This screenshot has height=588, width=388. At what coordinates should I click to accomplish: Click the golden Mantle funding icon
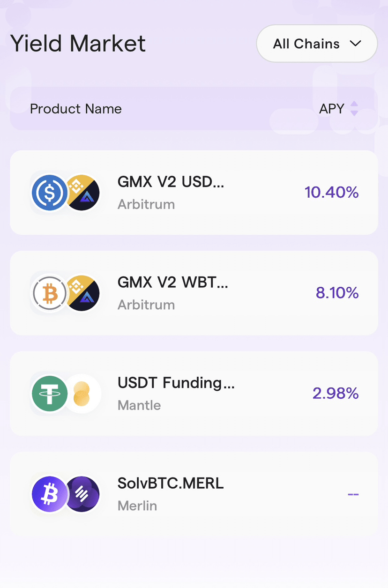[82, 394]
